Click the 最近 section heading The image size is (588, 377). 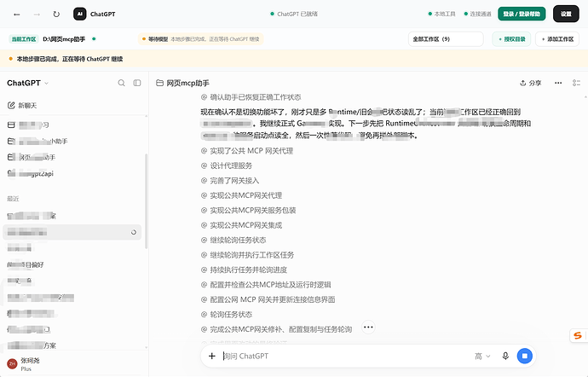[x=13, y=199]
